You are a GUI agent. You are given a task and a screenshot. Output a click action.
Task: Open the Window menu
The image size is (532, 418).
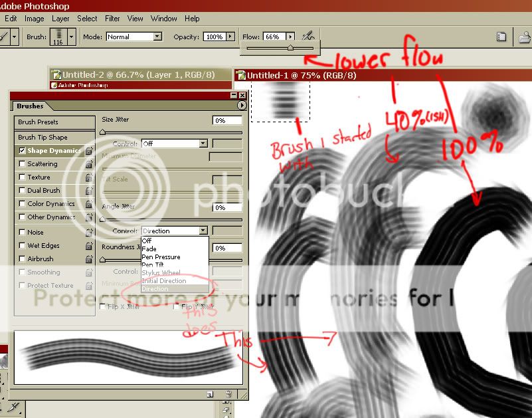click(163, 19)
